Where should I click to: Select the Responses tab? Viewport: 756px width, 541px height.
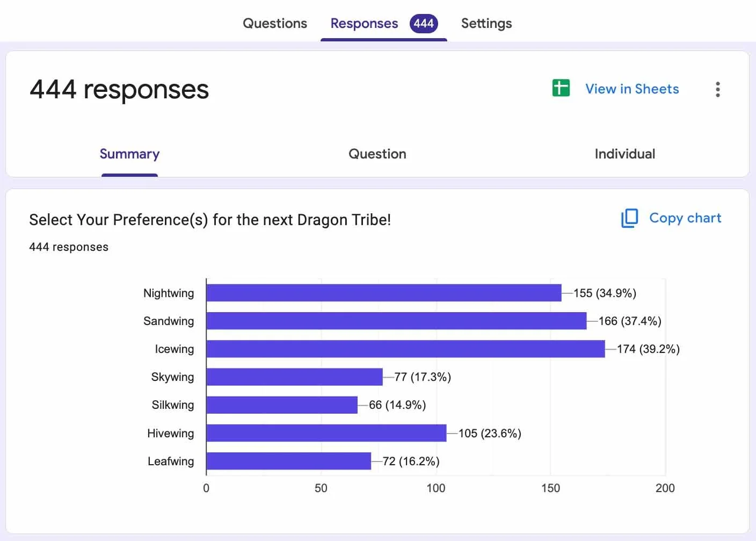tap(364, 23)
